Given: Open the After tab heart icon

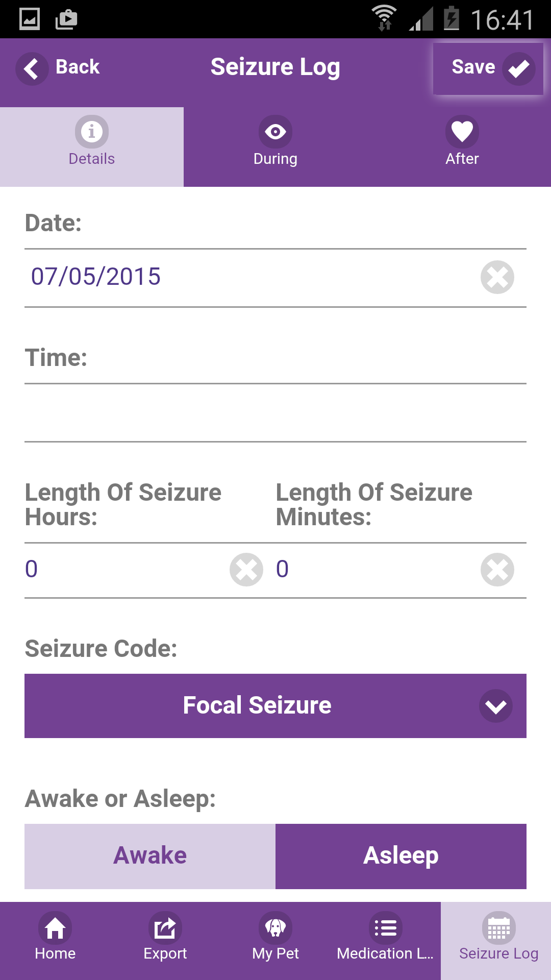Looking at the screenshot, I should point(462,132).
